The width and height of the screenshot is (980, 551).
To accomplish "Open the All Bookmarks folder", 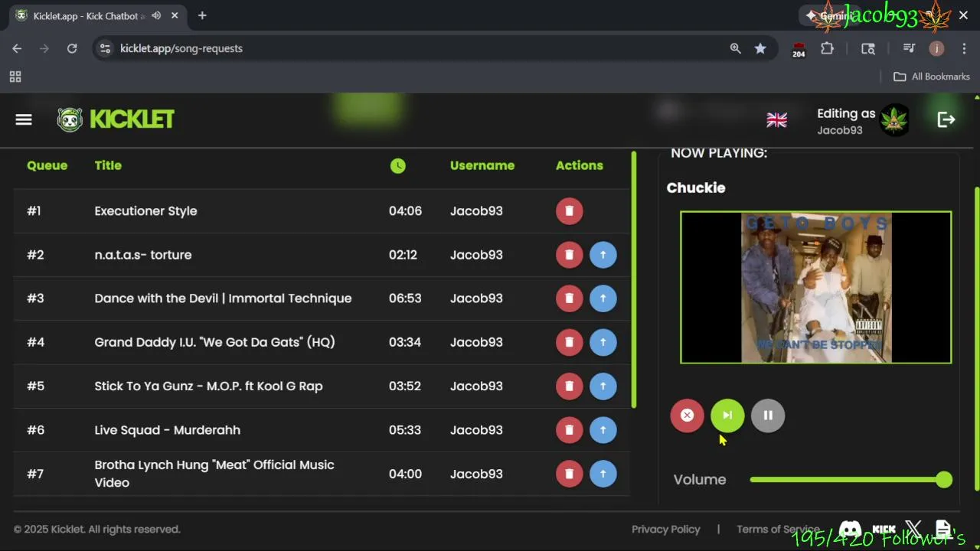I will tap(932, 77).
